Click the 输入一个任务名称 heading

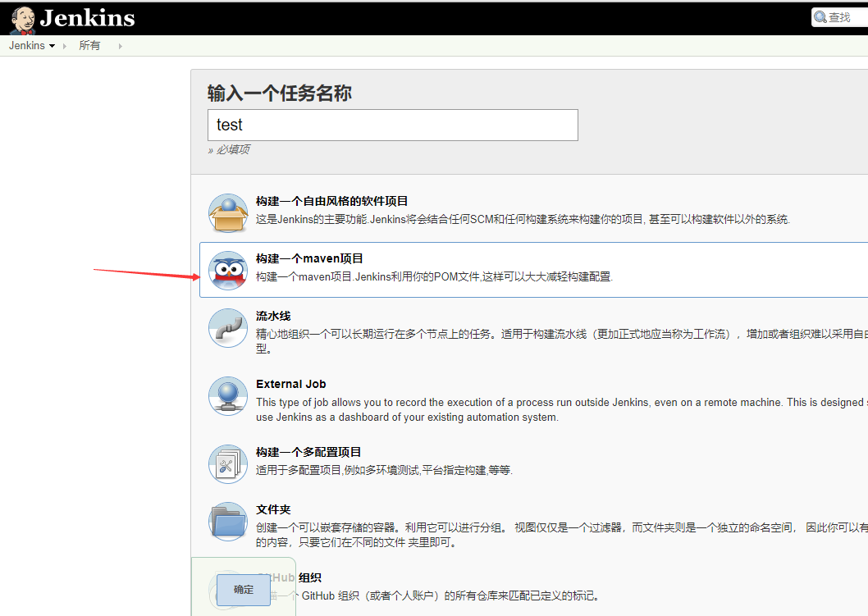[280, 93]
